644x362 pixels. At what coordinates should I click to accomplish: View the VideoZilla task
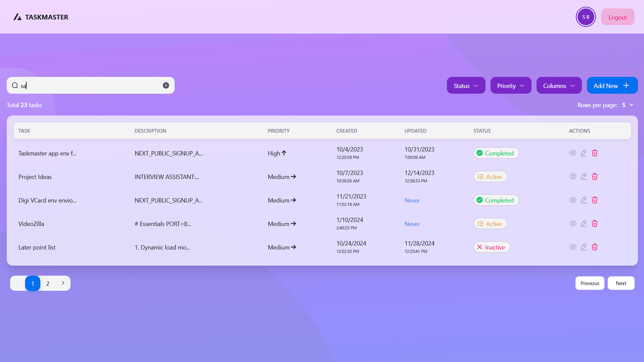click(573, 224)
